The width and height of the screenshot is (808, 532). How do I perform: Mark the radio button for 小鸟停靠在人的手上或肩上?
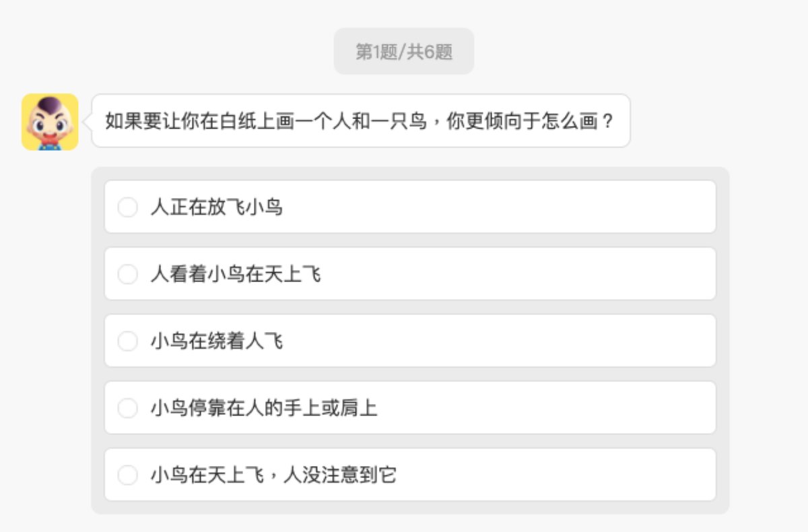[127, 408]
